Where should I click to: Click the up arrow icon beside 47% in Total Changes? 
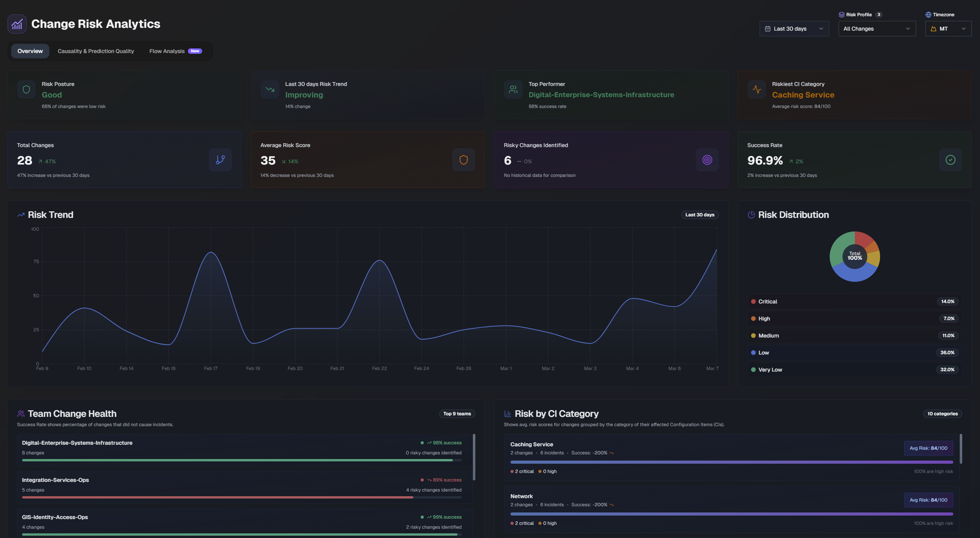click(40, 161)
